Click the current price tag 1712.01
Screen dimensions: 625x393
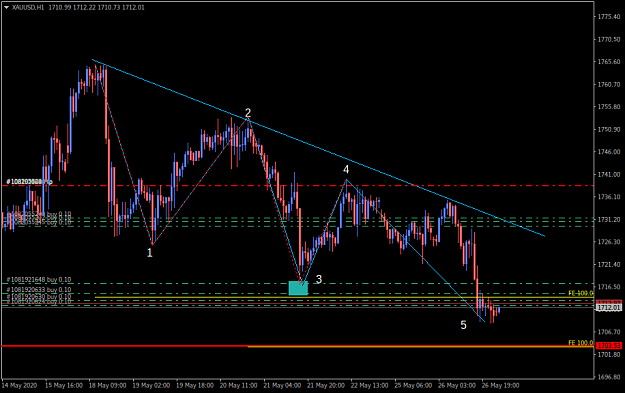(x=609, y=307)
